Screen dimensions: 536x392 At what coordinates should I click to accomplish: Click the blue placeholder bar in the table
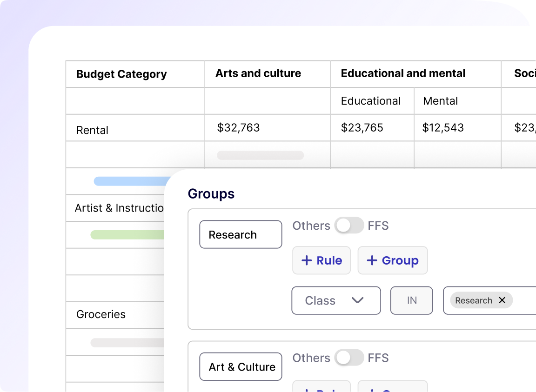click(133, 181)
